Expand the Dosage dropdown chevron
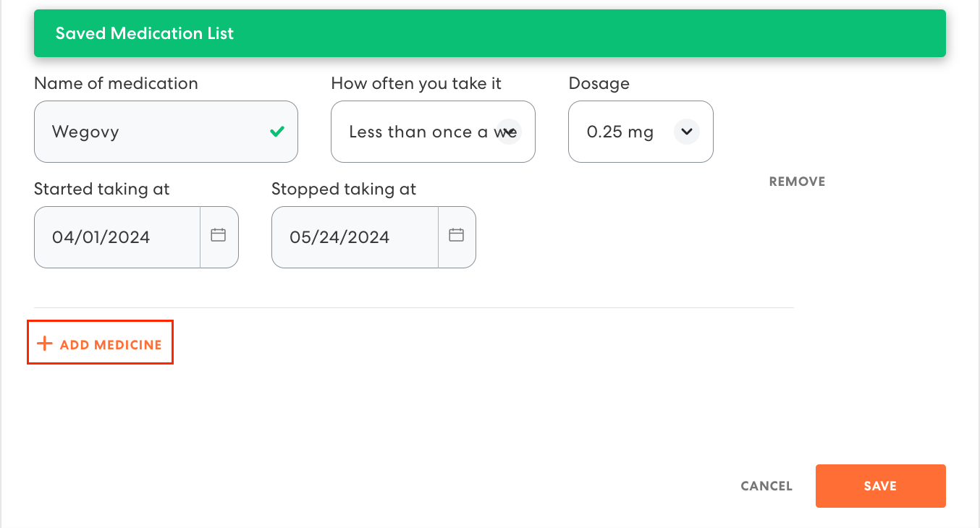This screenshot has width=980, height=528. 686,132
